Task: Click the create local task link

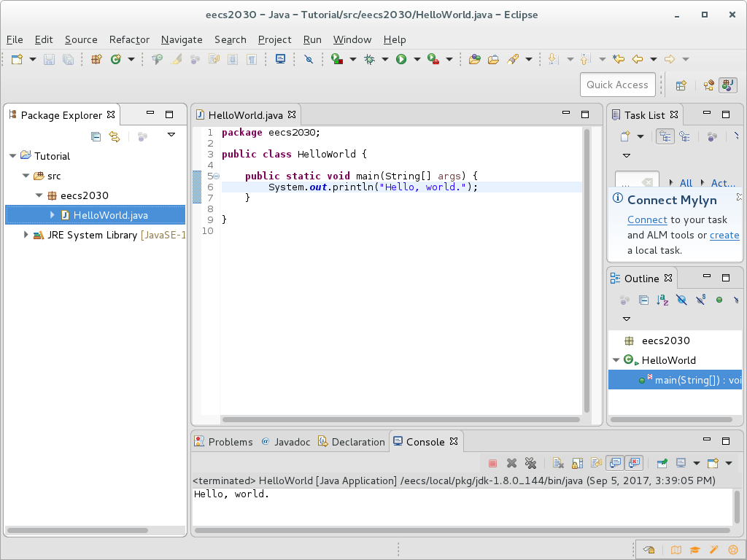Action: [724, 235]
